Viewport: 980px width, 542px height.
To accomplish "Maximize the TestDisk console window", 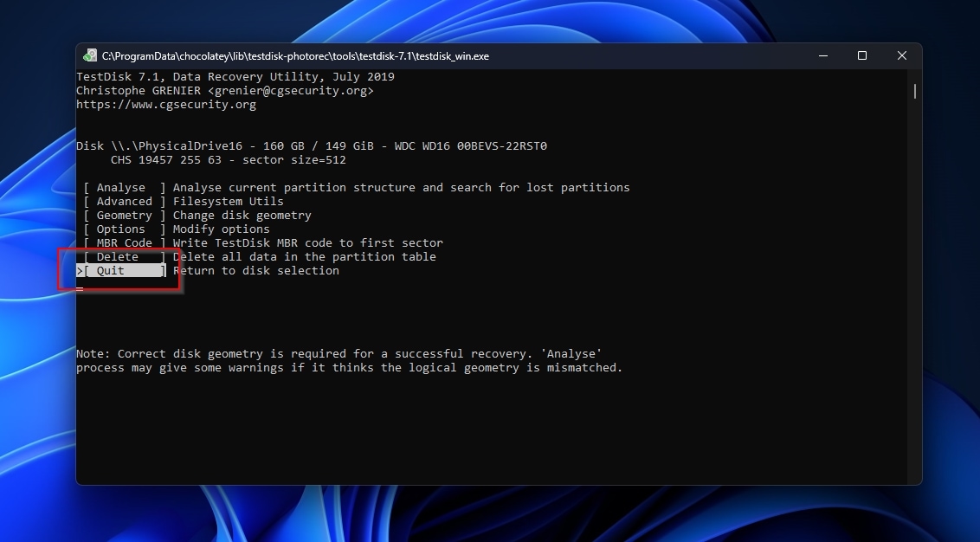I will click(x=862, y=55).
